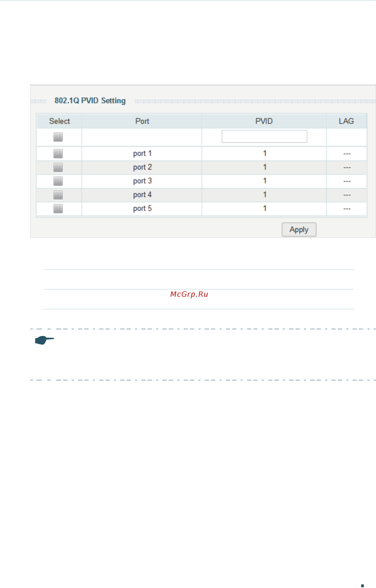Viewport: 376px width, 588px height.
Task: Click the PVID column header
Action: [264, 121]
